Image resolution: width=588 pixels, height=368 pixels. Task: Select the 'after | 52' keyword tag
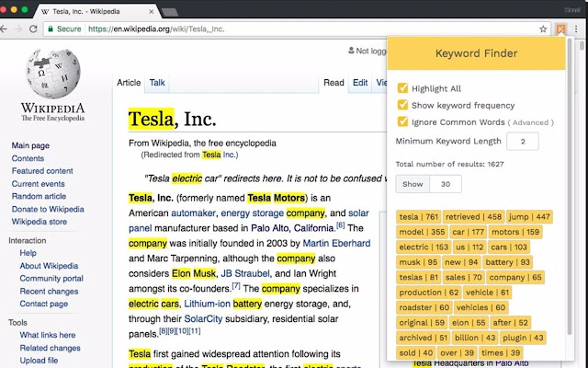tap(510, 323)
